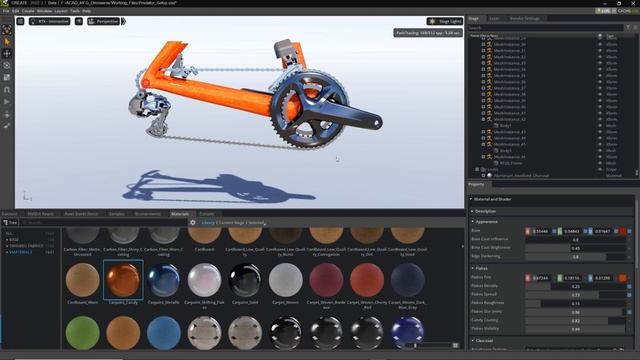Viewport: 640px width, 360px height.
Task: Select the paint brush tool in left toolbar
Action: tap(7, 126)
